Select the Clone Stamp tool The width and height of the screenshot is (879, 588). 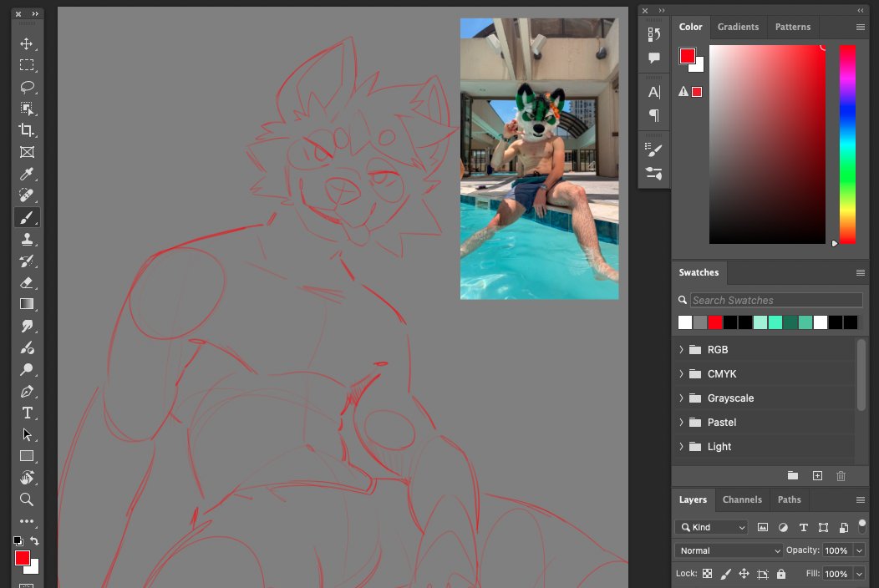pos(27,240)
